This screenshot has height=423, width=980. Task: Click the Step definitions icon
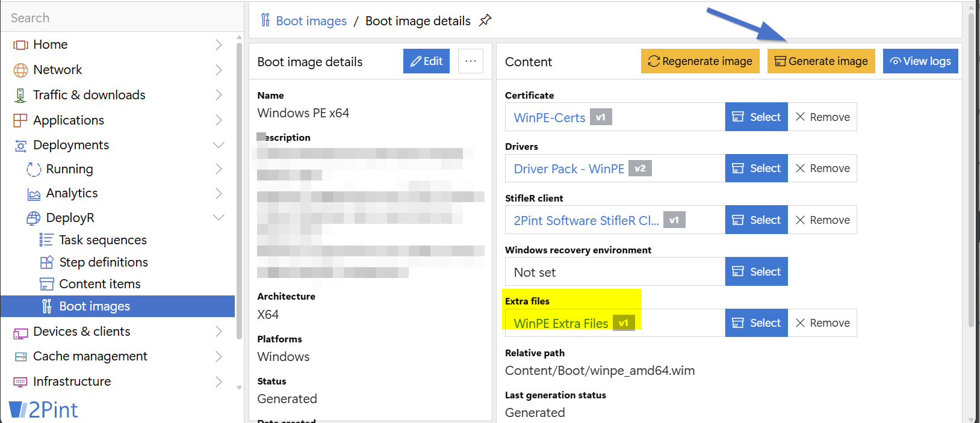[x=46, y=262]
